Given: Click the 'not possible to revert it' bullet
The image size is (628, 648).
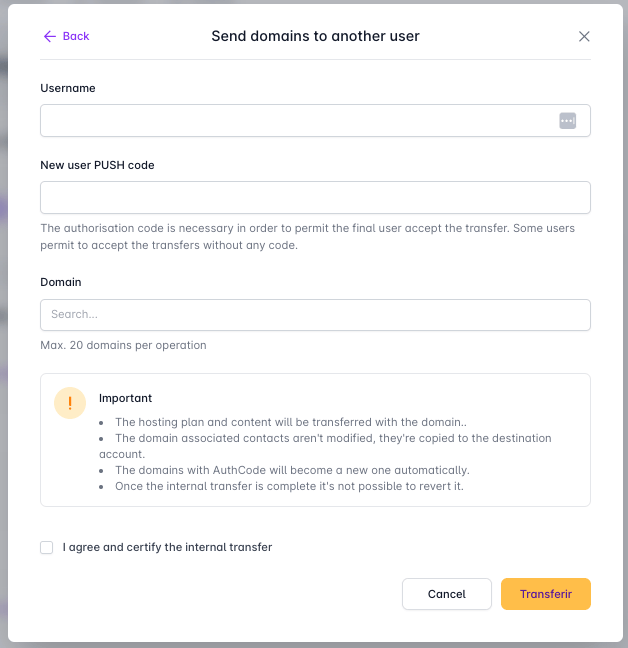Looking at the screenshot, I should point(289,486).
